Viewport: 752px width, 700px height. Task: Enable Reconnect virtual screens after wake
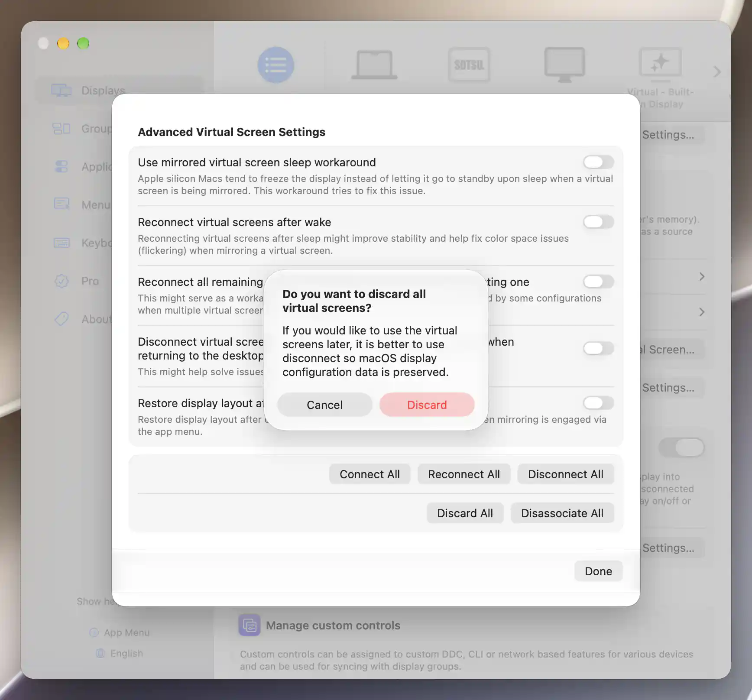[598, 222]
